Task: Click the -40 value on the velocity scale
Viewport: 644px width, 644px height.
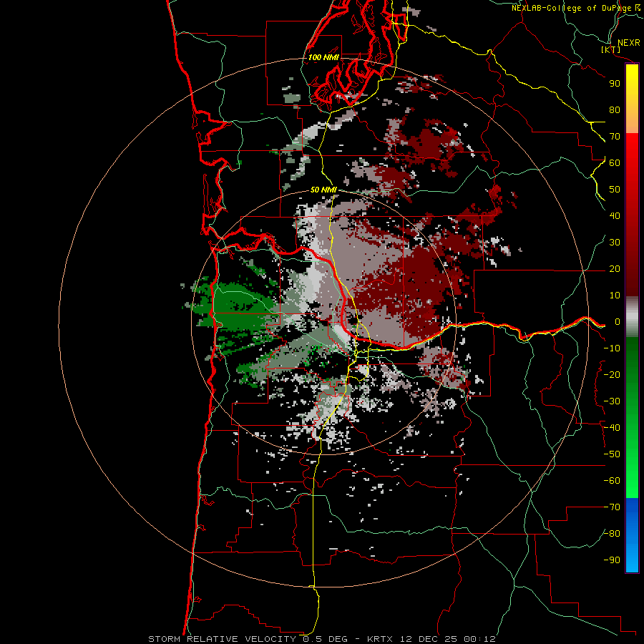Action: (x=612, y=428)
